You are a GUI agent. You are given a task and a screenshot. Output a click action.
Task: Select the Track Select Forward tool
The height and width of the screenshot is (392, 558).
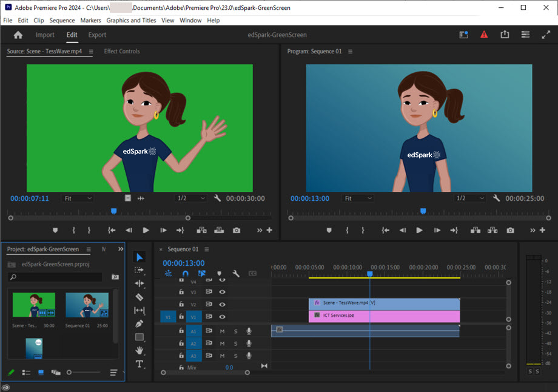coord(139,270)
